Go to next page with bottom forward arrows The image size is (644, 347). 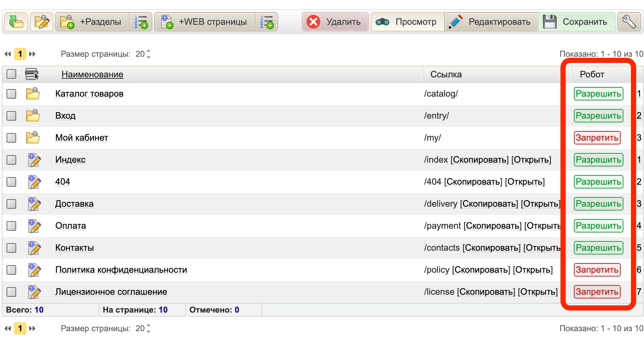point(32,328)
